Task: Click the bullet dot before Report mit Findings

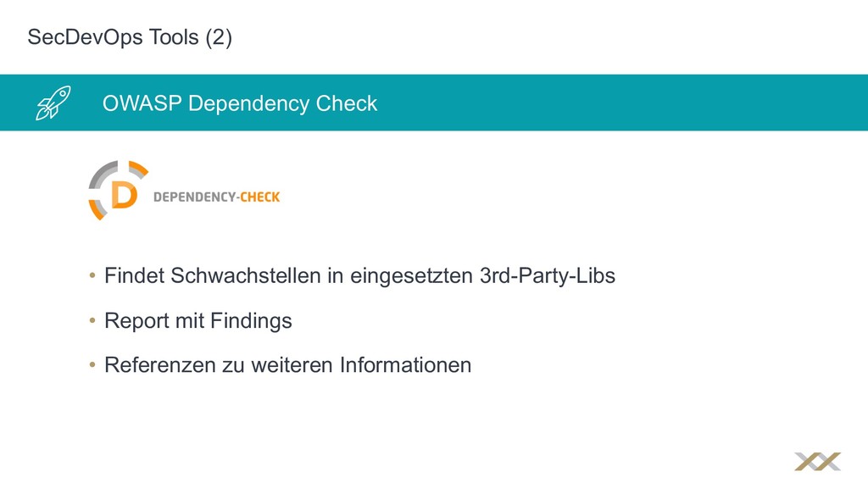Action: pyautogui.click(x=92, y=319)
